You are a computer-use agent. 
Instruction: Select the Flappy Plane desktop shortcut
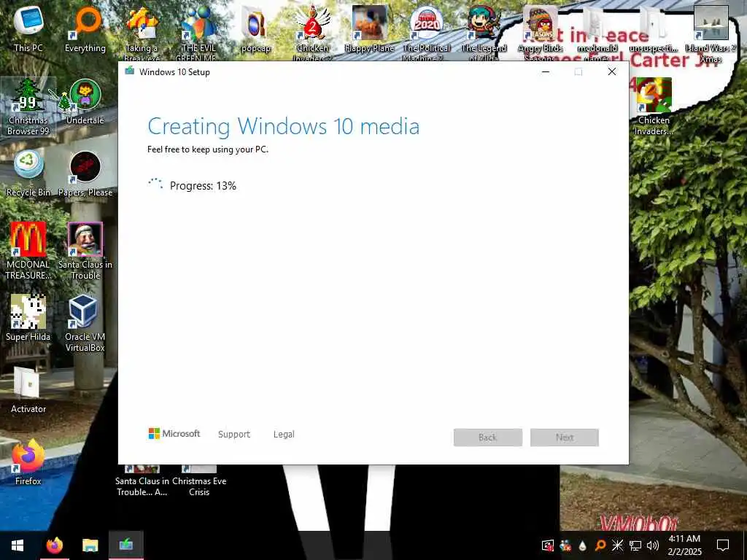point(369,28)
